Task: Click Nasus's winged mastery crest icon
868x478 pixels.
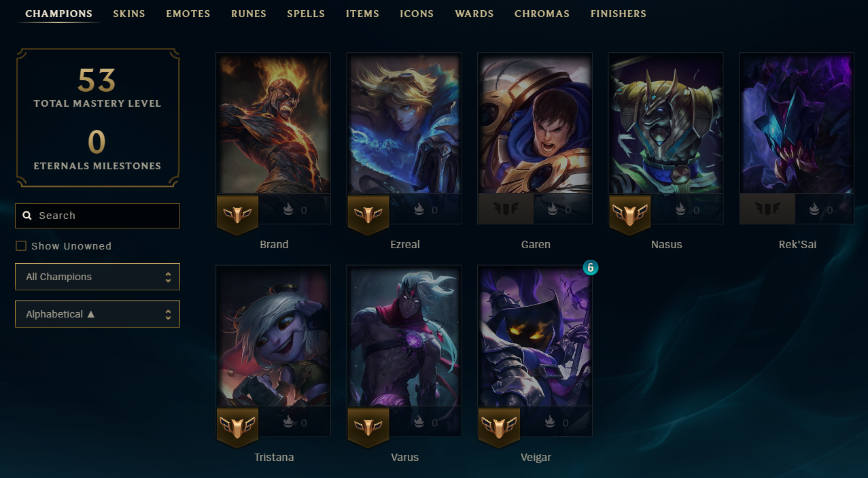Action: click(x=629, y=214)
